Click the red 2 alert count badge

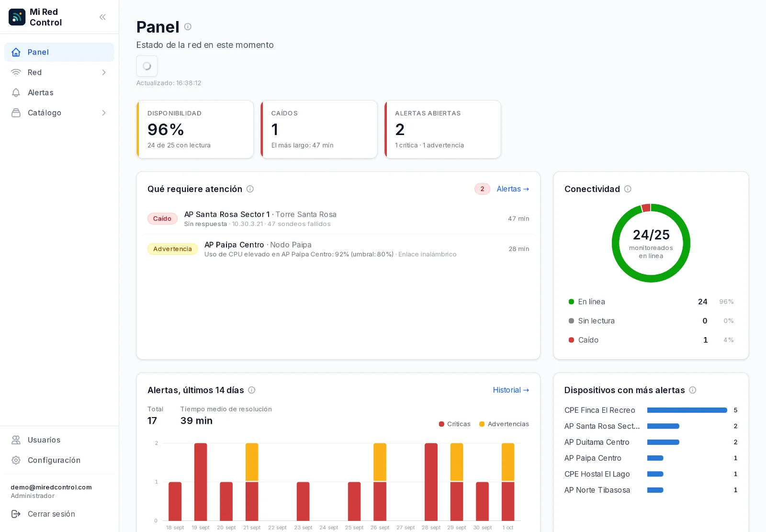pyautogui.click(x=482, y=189)
